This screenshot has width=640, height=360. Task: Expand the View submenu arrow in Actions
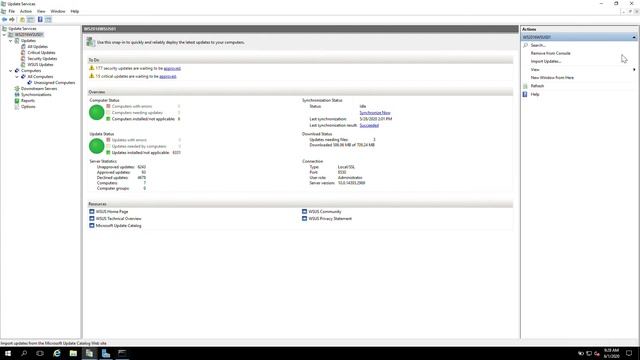pos(634,69)
